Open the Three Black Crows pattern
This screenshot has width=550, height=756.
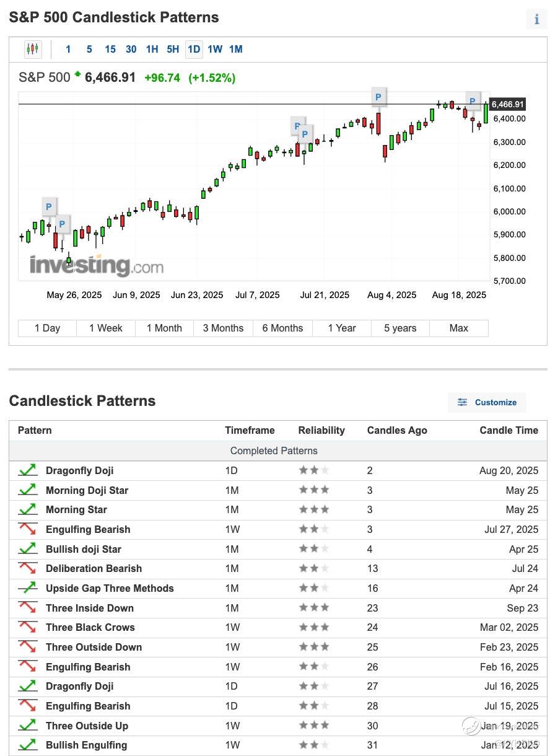tap(90, 628)
